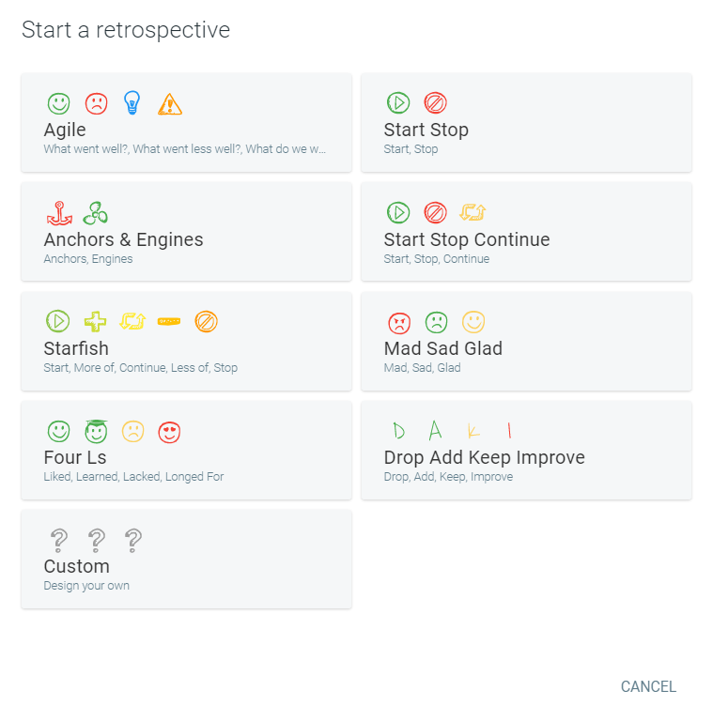Click the graduate face icon in Four Ls
The width and height of the screenshot is (728, 706).
pyautogui.click(x=96, y=432)
